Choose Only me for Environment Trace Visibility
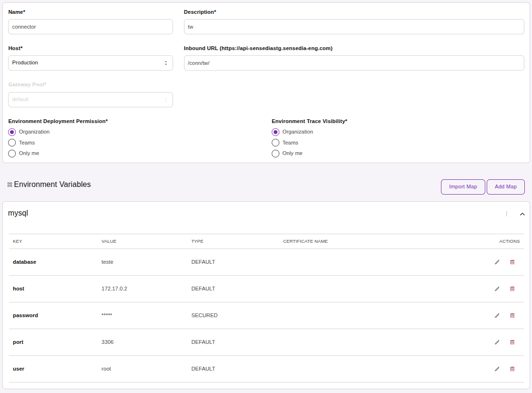Viewport: 532px width, 393px height. pyautogui.click(x=275, y=153)
